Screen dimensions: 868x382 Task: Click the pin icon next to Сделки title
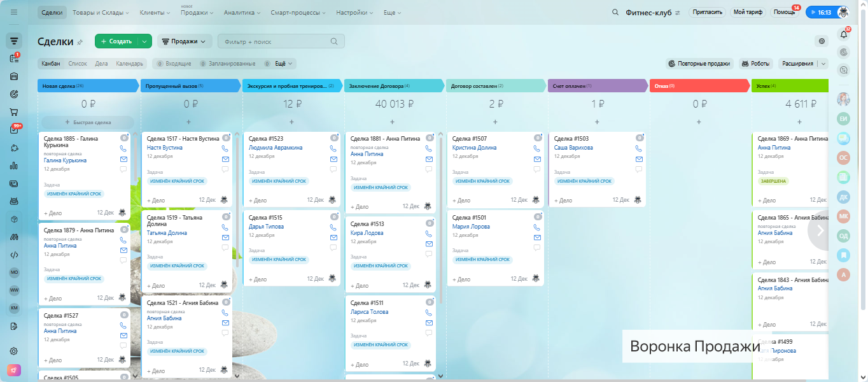coord(80,42)
